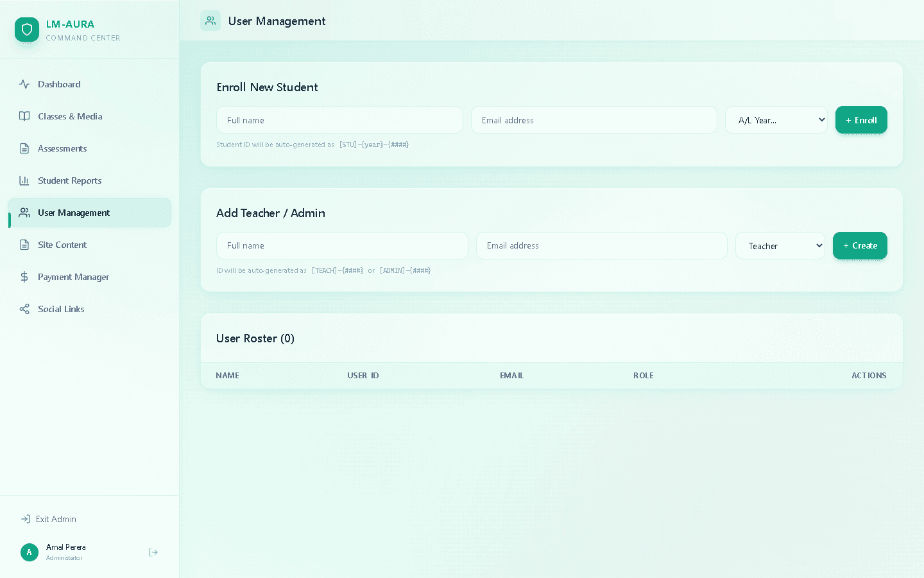
Task: Focus the student Full name field
Action: pos(339,120)
